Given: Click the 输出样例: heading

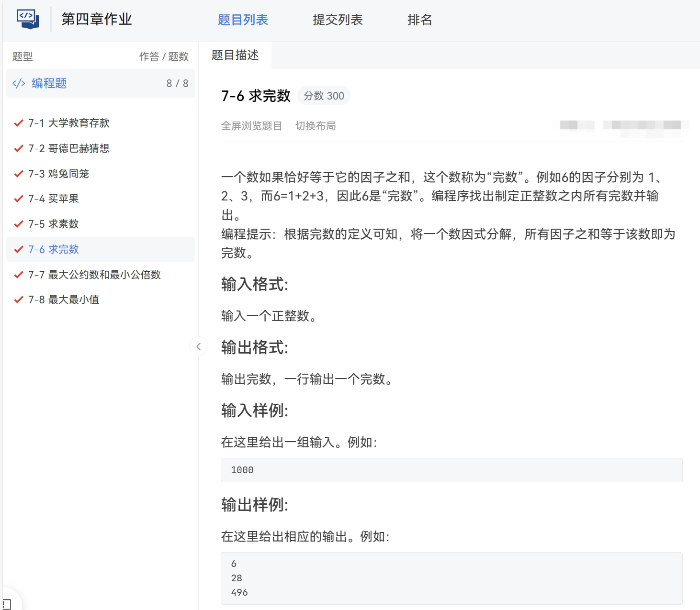Looking at the screenshot, I should point(255,505).
